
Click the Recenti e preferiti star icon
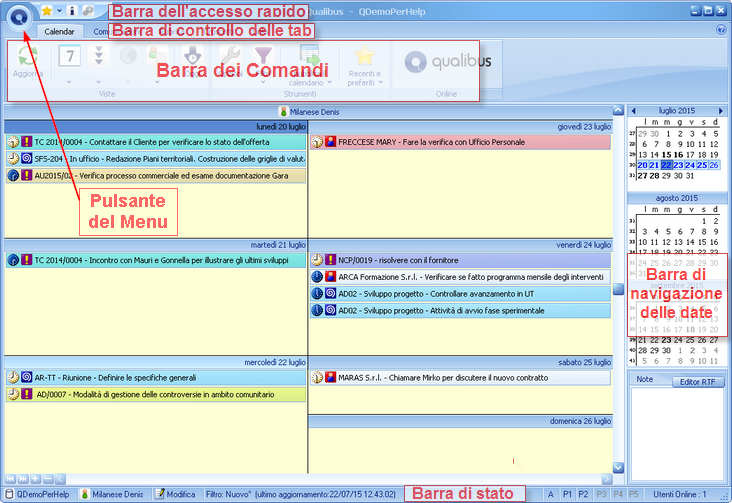[x=364, y=56]
